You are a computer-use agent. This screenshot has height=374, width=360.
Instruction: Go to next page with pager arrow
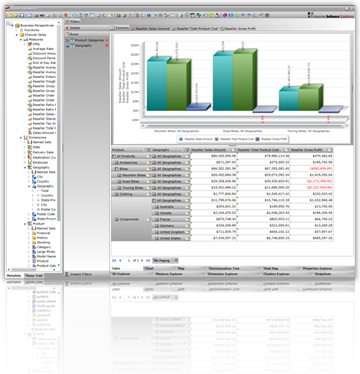click(x=142, y=260)
